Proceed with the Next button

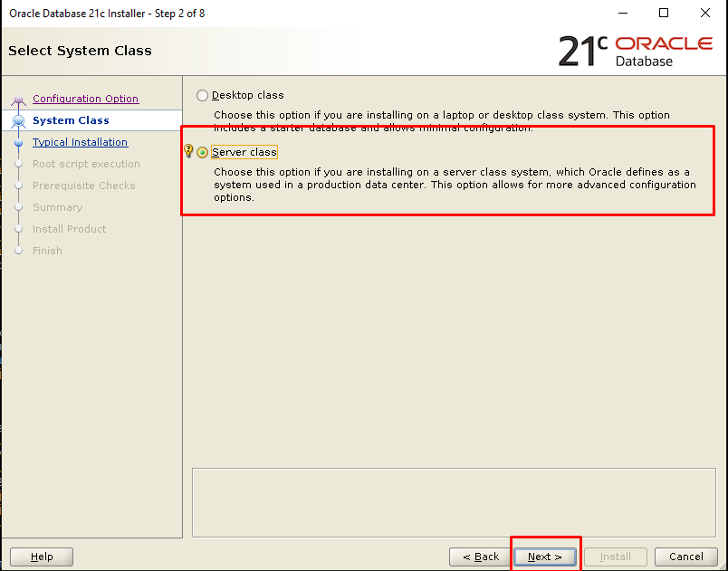point(544,557)
